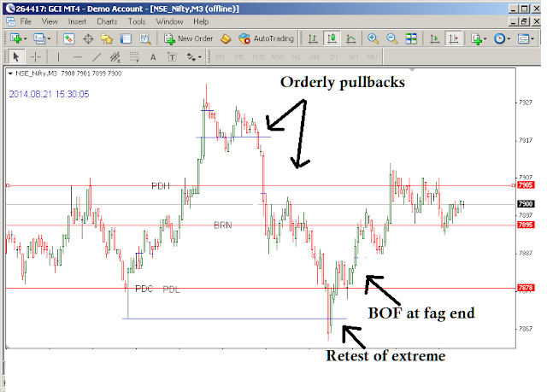Expand the Periods dropdown arrow
This screenshot has height=392, width=547.
[509, 38]
